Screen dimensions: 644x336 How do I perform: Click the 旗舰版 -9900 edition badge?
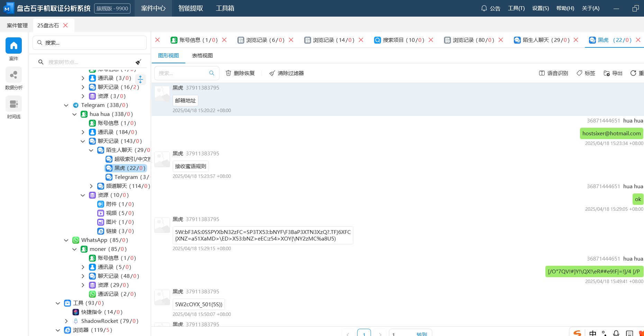click(x=112, y=8)
